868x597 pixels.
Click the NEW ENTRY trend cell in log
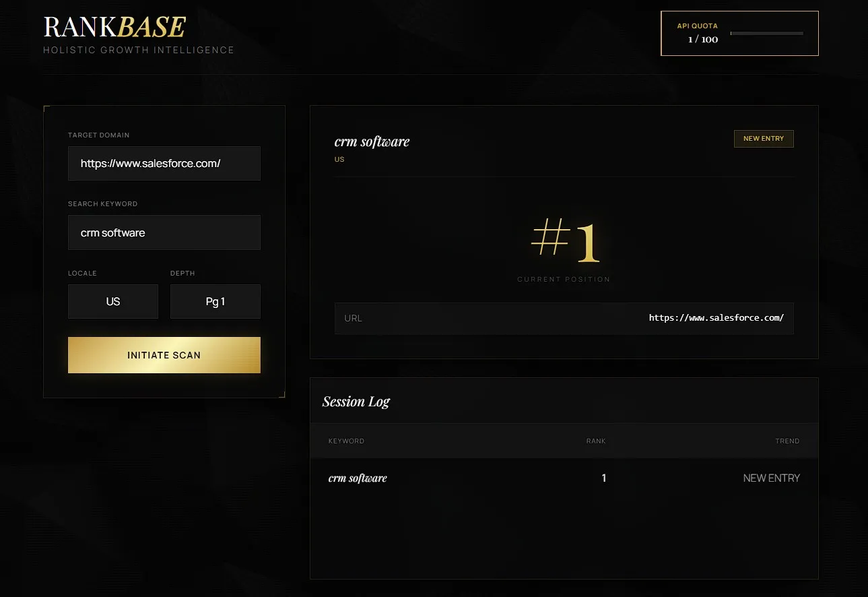pos(771,478)
